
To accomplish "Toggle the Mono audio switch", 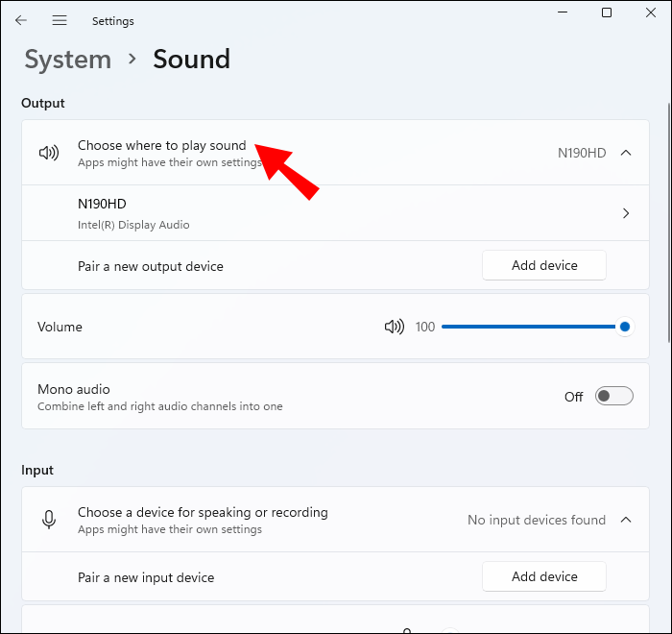I will click(613, 397).
